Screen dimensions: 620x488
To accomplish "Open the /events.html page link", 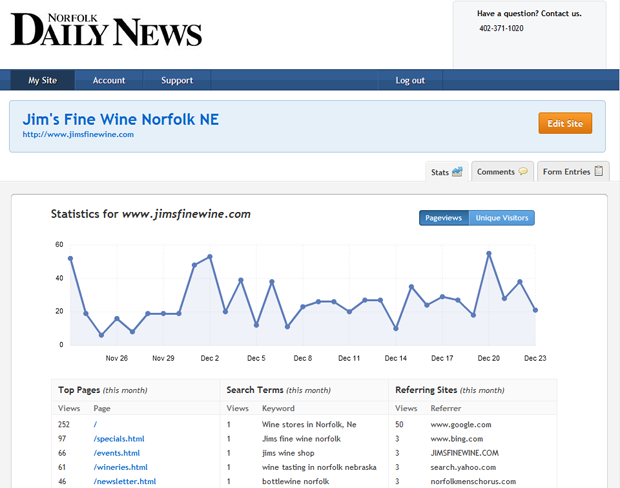I will pyautogui.click(x=117, y=453).
